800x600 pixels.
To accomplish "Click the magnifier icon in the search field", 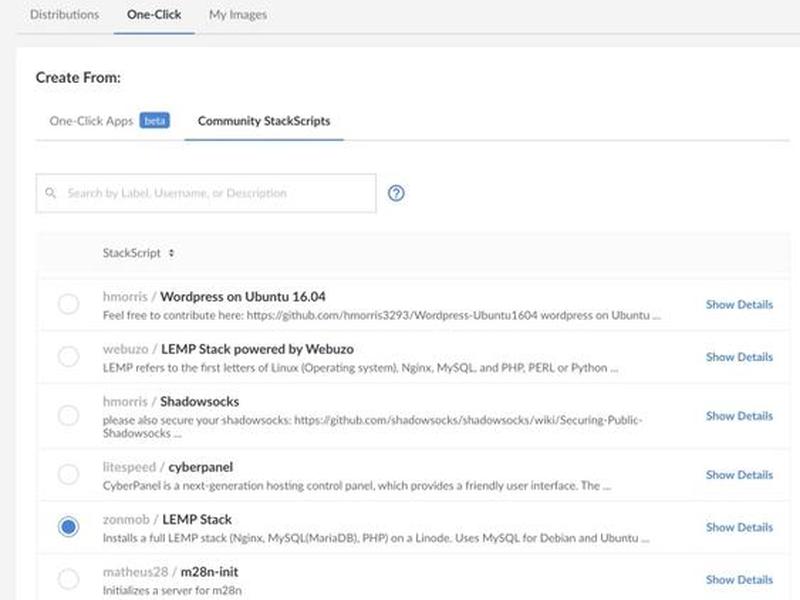I will [51, 193].
